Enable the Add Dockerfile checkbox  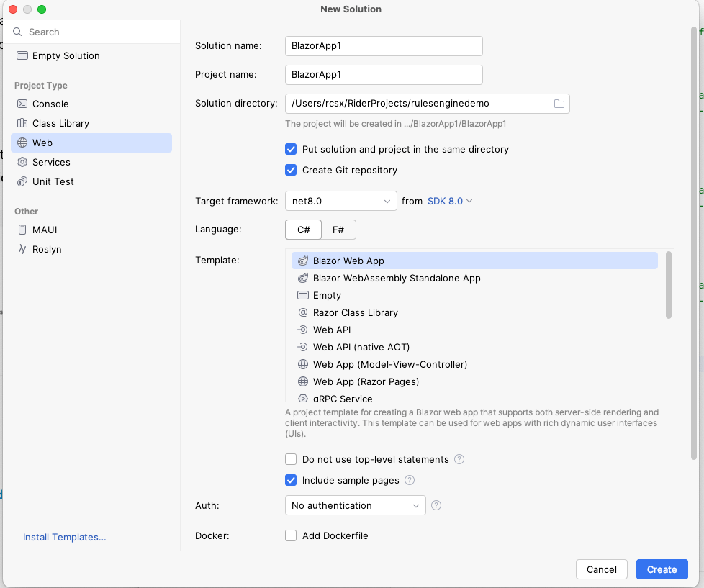[291, 535]
